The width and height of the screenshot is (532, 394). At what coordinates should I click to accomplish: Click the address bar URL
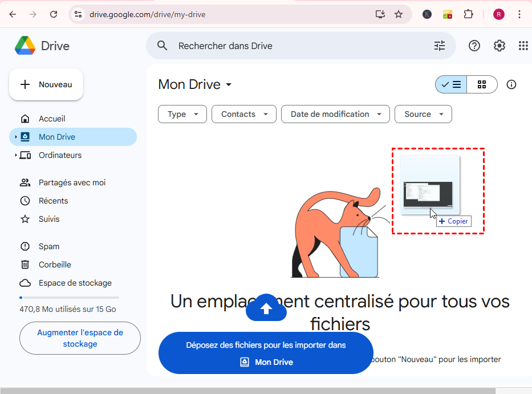coord(147,15)
